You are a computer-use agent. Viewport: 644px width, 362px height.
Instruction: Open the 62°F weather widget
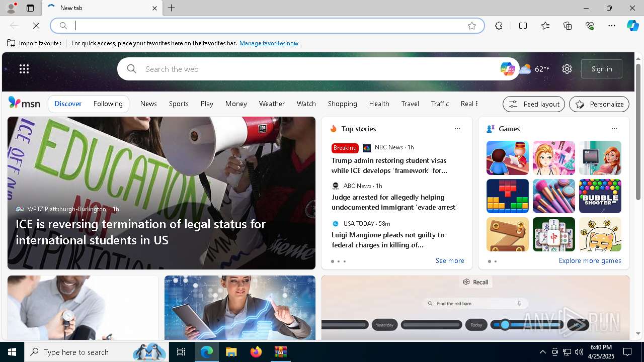tap(535, 69)
